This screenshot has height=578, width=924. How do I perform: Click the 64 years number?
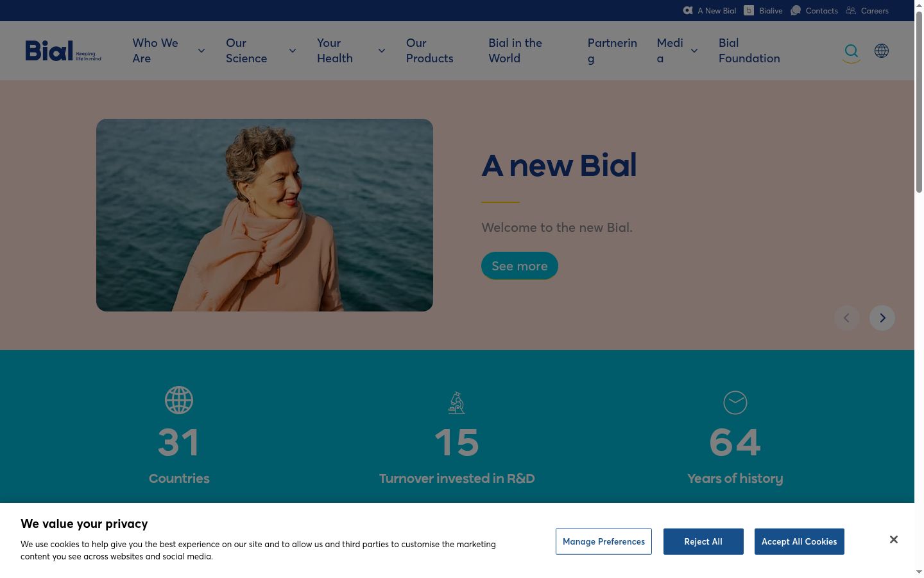[735, 442]
